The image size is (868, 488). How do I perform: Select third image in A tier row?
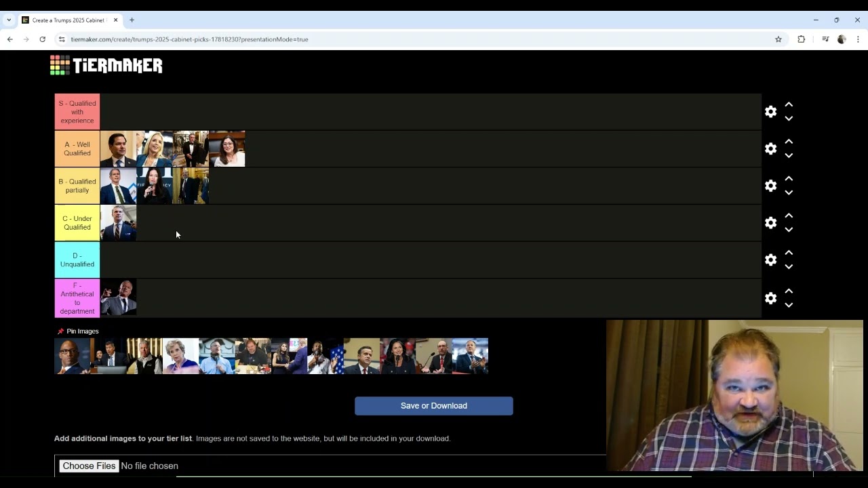(191, 149)
